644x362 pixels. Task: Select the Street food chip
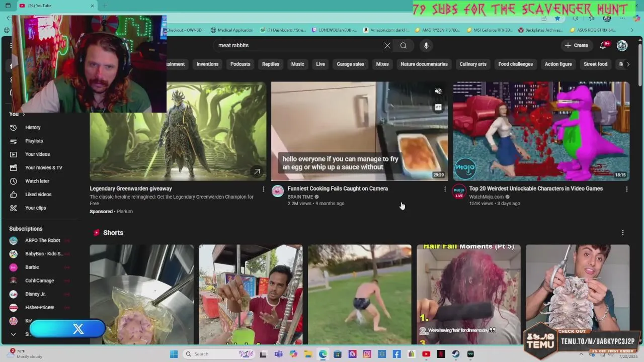[x=595, y=64]
